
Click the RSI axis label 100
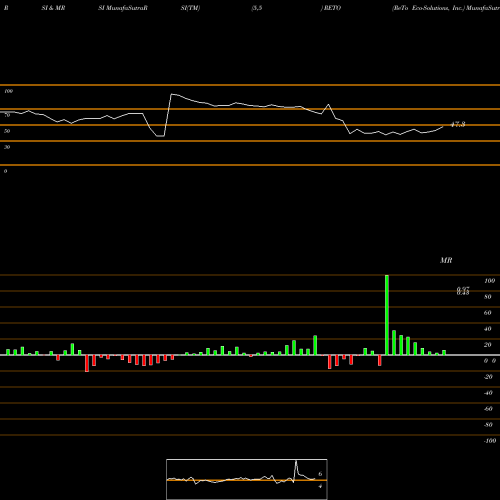click(x=8, y=91)
